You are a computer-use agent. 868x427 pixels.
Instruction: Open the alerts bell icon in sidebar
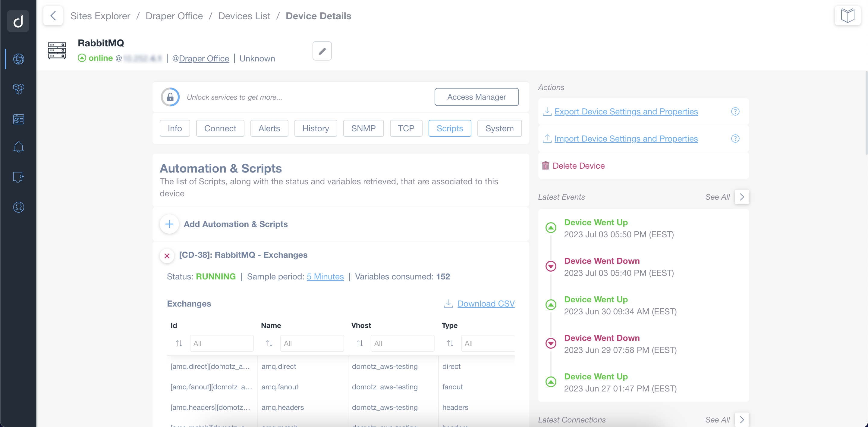18,147
